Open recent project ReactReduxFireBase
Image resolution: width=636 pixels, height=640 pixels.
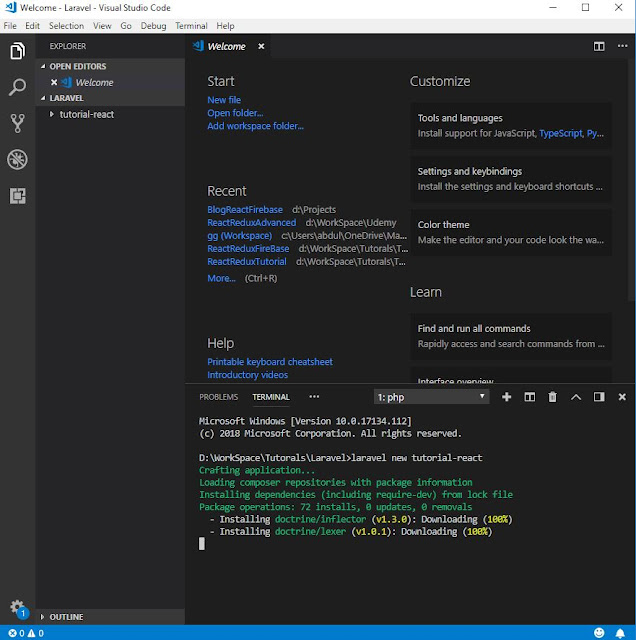coord(248,249)
